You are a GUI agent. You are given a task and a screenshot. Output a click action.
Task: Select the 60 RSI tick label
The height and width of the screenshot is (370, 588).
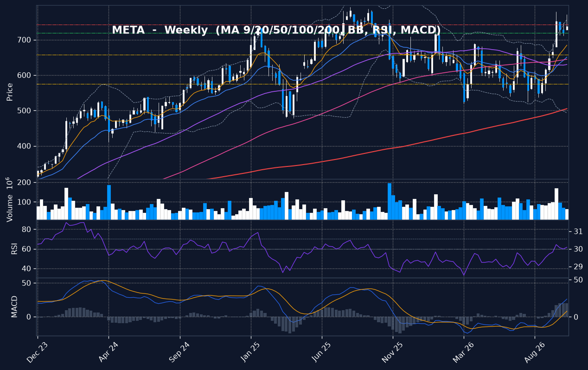pos(27,249)
